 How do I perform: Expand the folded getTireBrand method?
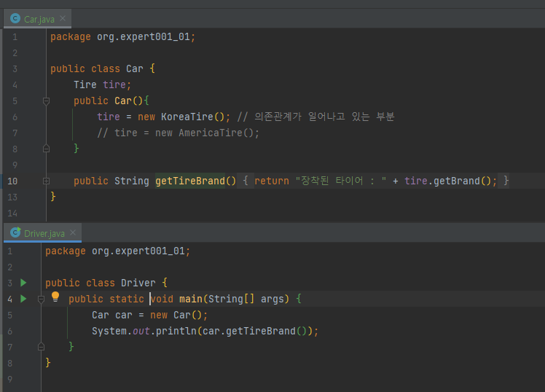point(46,181)
